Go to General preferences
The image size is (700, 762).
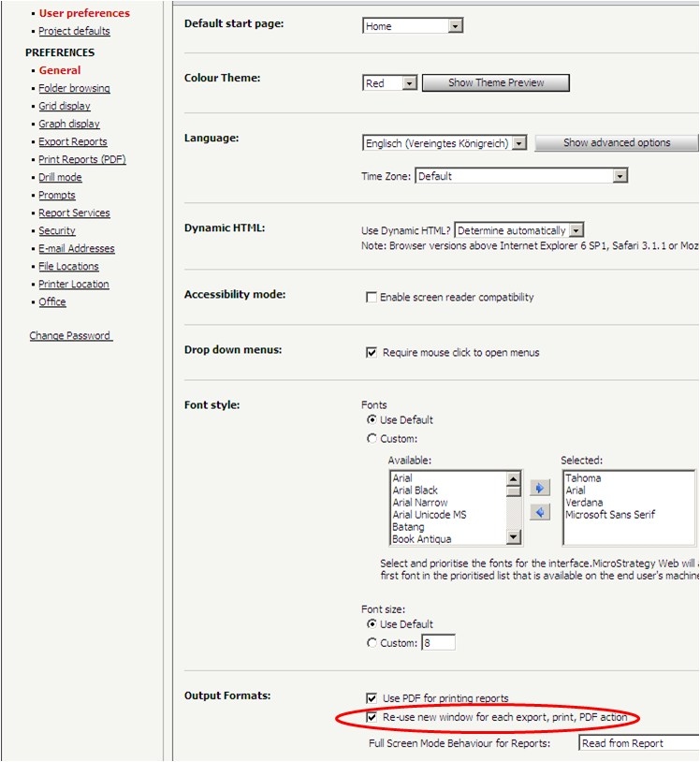point(60,70)
